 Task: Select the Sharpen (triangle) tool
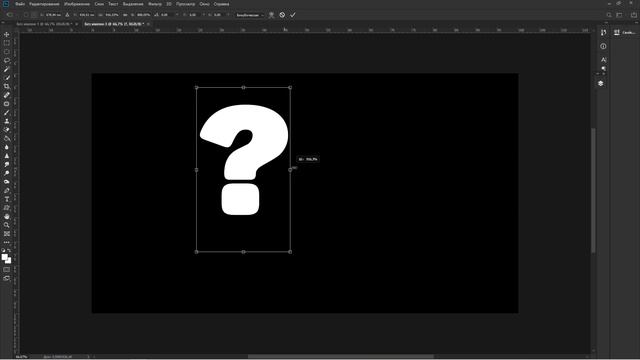pos(7,156)
